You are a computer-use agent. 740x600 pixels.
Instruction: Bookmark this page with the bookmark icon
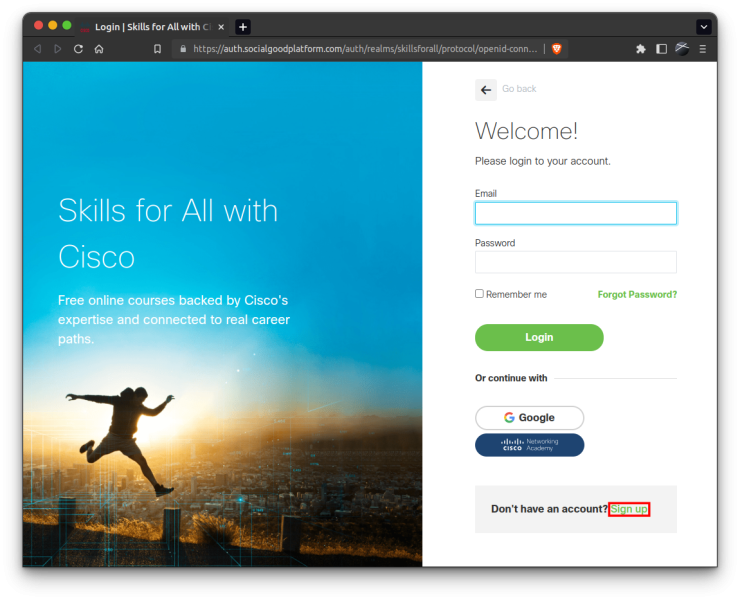[x=158, y=49]
